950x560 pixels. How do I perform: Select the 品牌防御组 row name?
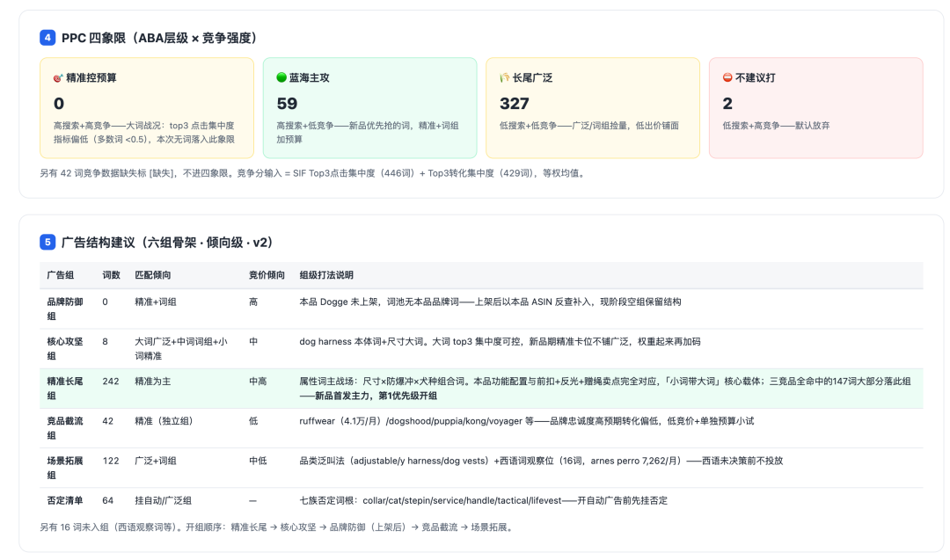pyautogui.click(x=65, y=309)
